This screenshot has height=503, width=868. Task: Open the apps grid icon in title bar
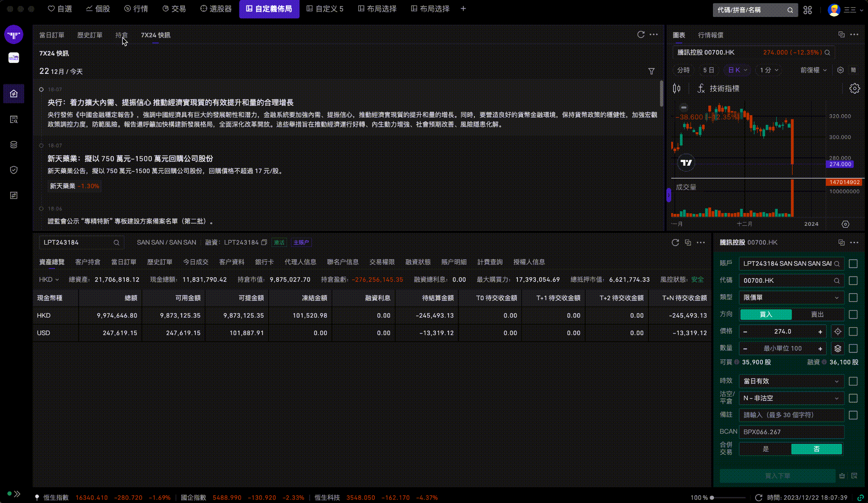coord(808,10)
